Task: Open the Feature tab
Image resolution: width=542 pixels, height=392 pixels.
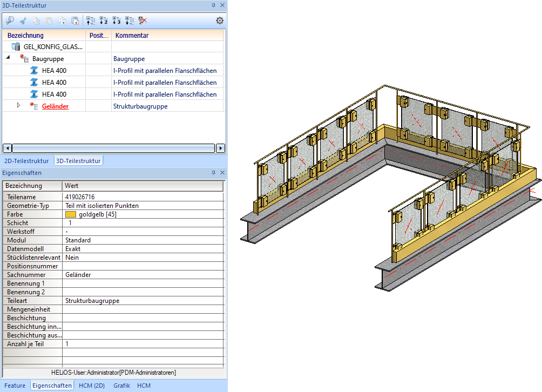Action: (x=15, y=386)
